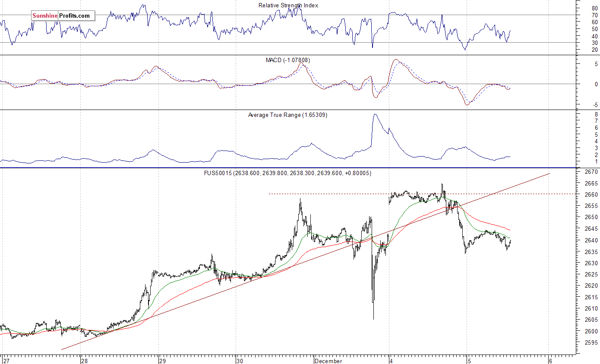
Task: Click price axis label 2670
Action: 592,172
